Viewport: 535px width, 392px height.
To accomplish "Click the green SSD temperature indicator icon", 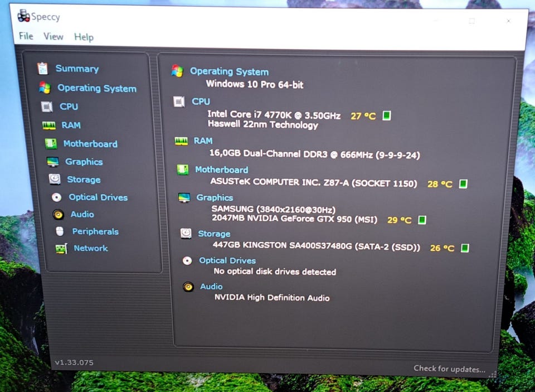I will click(x=465, y=248).
